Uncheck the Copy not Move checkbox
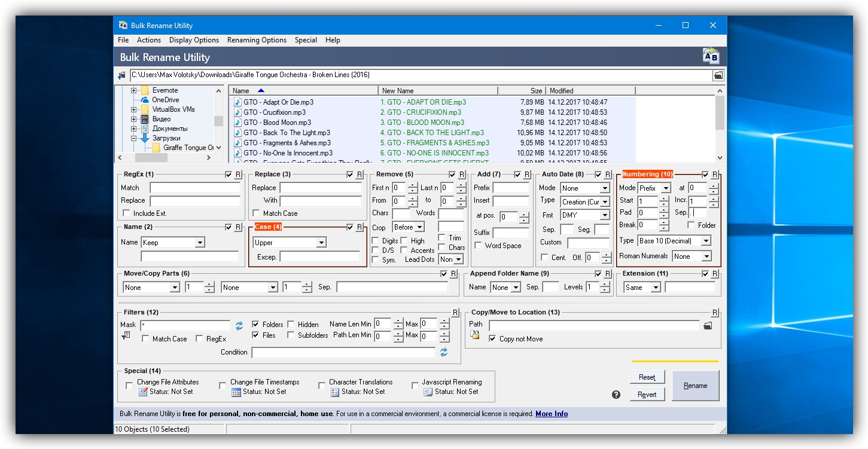 [x=492, y=339]
